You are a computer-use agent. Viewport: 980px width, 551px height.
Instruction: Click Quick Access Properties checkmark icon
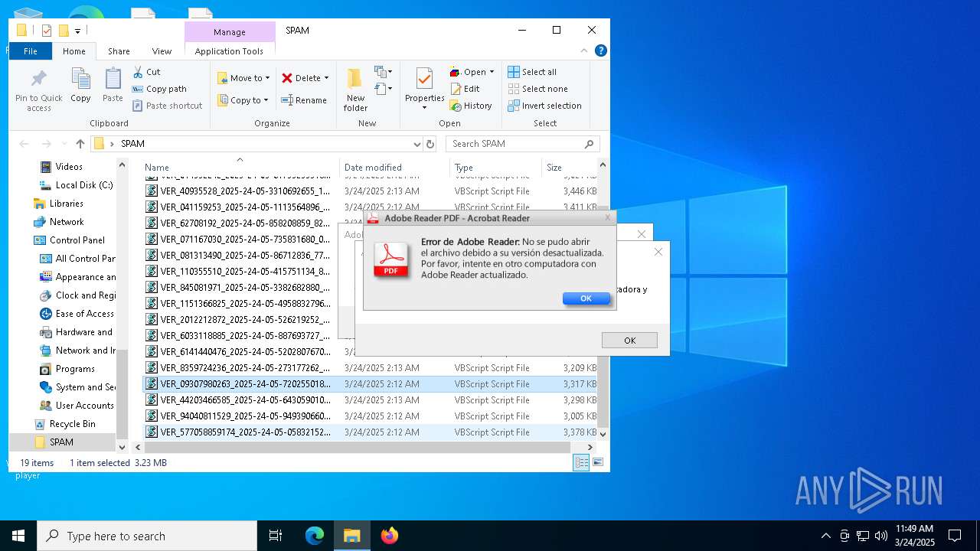tap(47, 31)
